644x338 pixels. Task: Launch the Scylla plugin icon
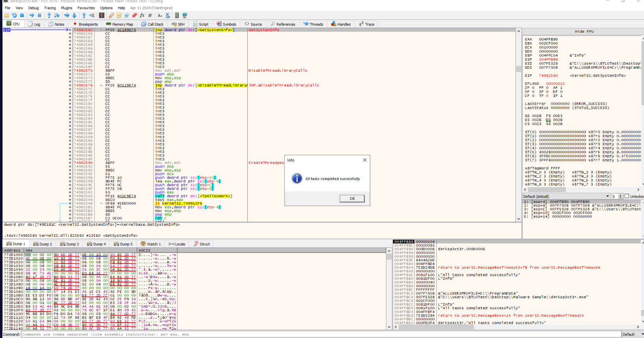pyautogui.click(x=102, y=15)
